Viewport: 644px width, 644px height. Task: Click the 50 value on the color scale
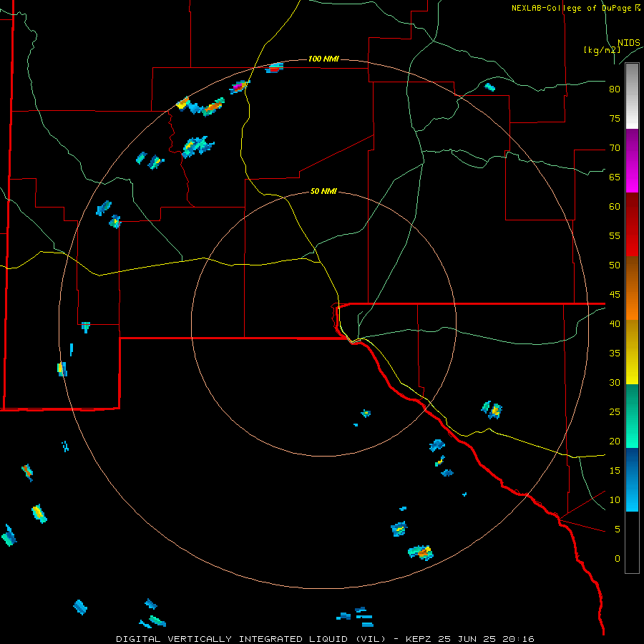(x=615, y=265)
